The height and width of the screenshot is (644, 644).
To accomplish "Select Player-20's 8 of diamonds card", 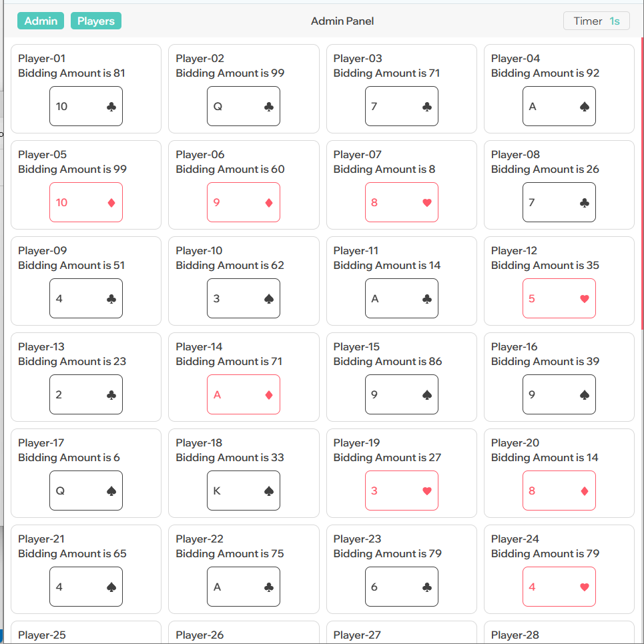I will click(x=559, y=491).
